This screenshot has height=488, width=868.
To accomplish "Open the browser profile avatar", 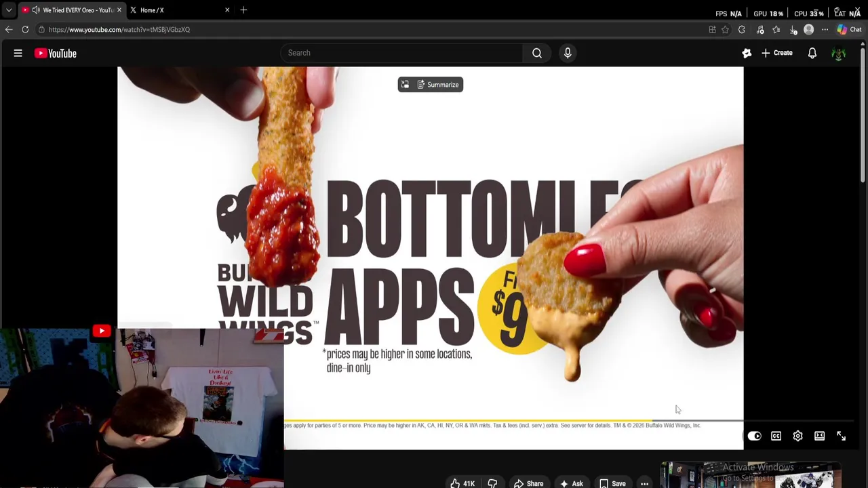I will pyautogui.click(x=808, y=29).
